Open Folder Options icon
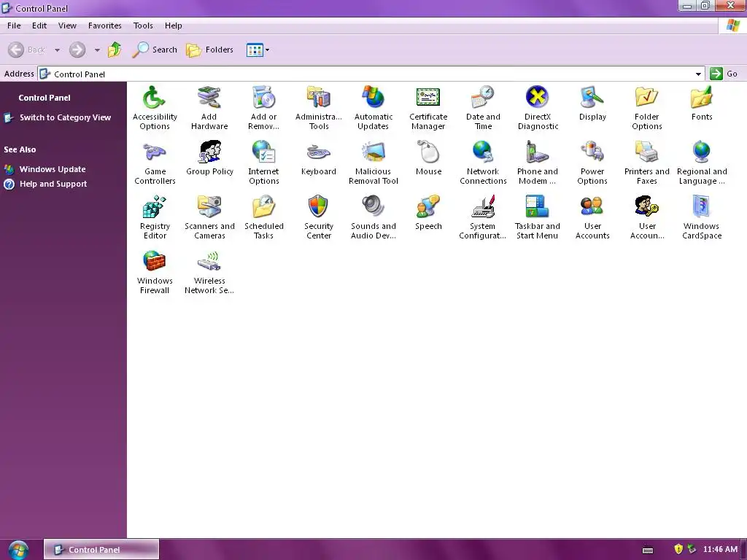The width and height of the screenshot is (747, 560). point(646,108)
